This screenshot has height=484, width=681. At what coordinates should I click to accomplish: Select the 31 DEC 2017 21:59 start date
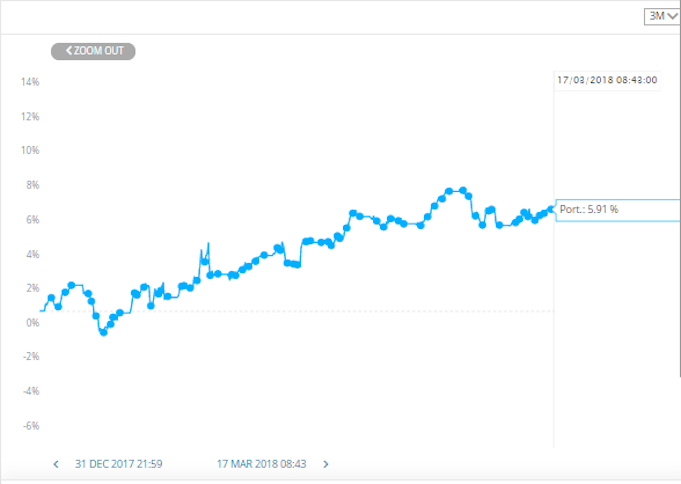119,464
